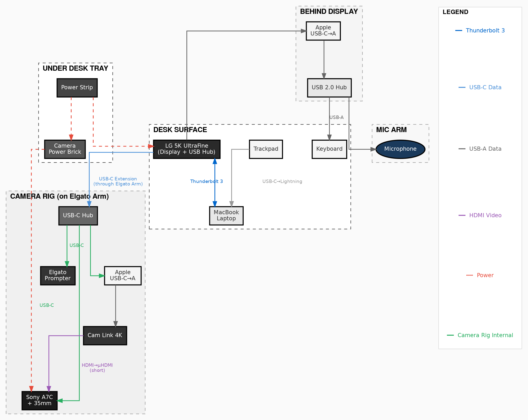Select the Trackpad node

click(266, 149)
